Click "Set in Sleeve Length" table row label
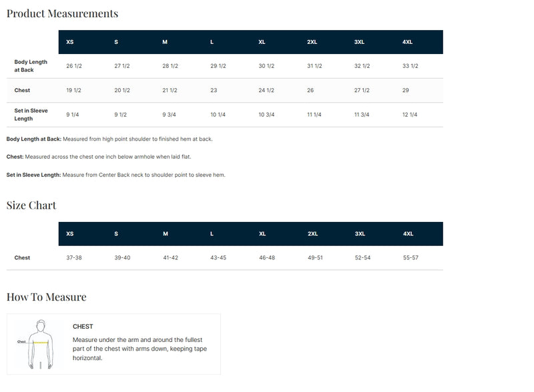The width and height of the screenshot is (534, 392). pos(28,115)
